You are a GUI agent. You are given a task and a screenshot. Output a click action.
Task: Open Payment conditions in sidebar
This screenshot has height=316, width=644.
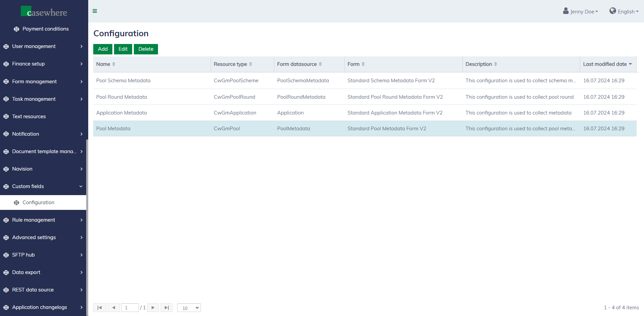coord(45,29)
